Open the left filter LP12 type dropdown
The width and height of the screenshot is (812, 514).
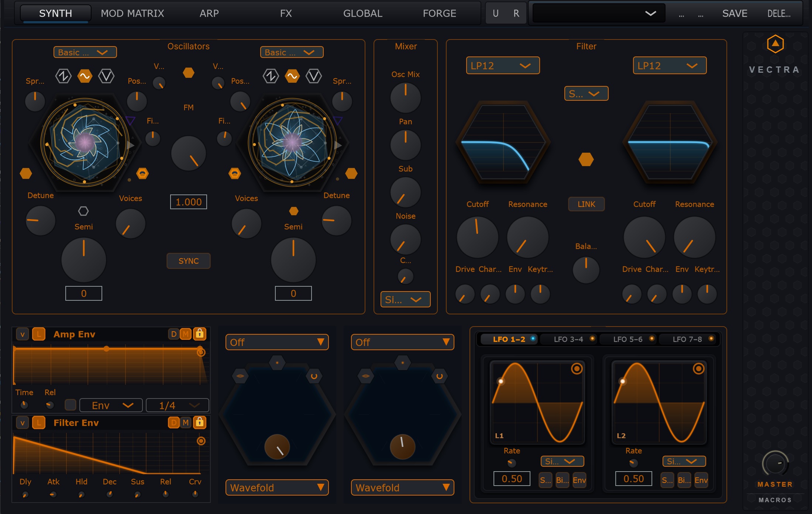click(502, 66)
